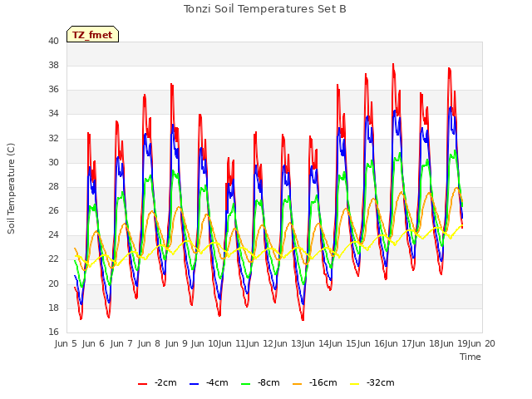The width and height of the screenshot is (532, 399).
Task: Select the -32cm legend label
Action: [x=381, y=383]
